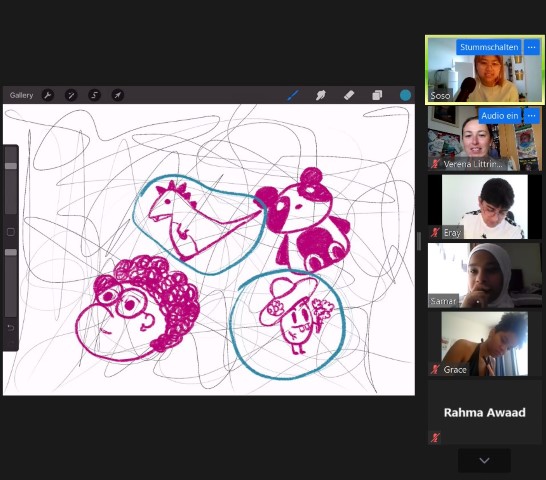Select the Transform arrow tool
Viewport: 546px width, 480px height.
(118, 95)
